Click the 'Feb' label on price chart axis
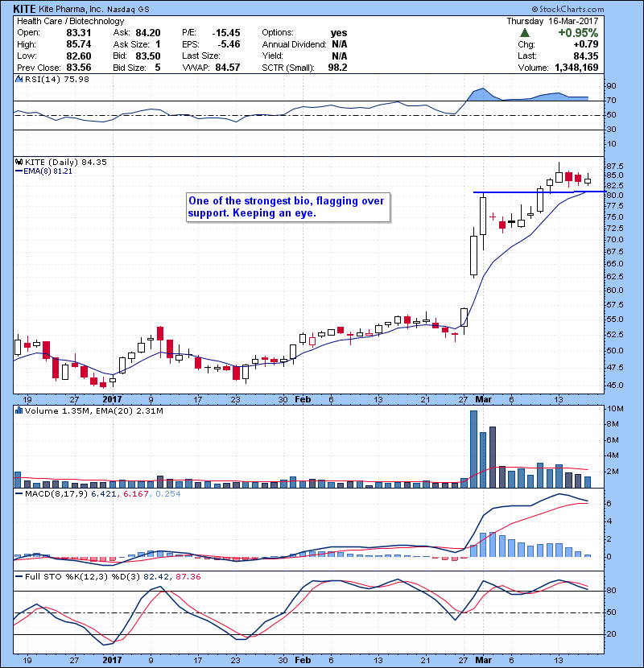This screenshot has width=644, height=668. (x=303, y=400)
